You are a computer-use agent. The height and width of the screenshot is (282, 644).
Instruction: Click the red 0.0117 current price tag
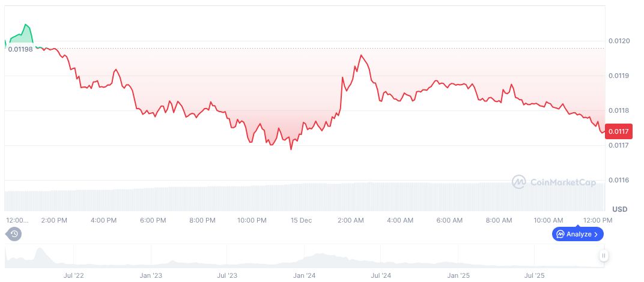point(619,131)
